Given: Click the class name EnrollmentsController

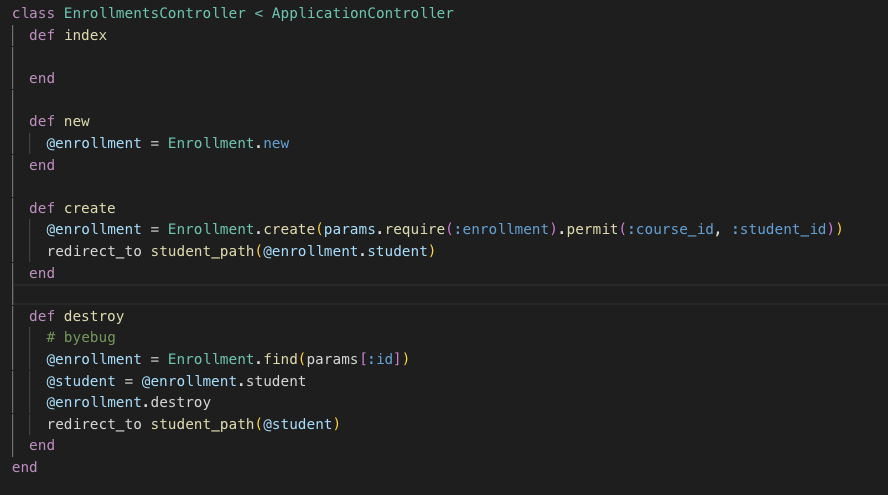Looking at the screenshot, I should pos(155,13).
